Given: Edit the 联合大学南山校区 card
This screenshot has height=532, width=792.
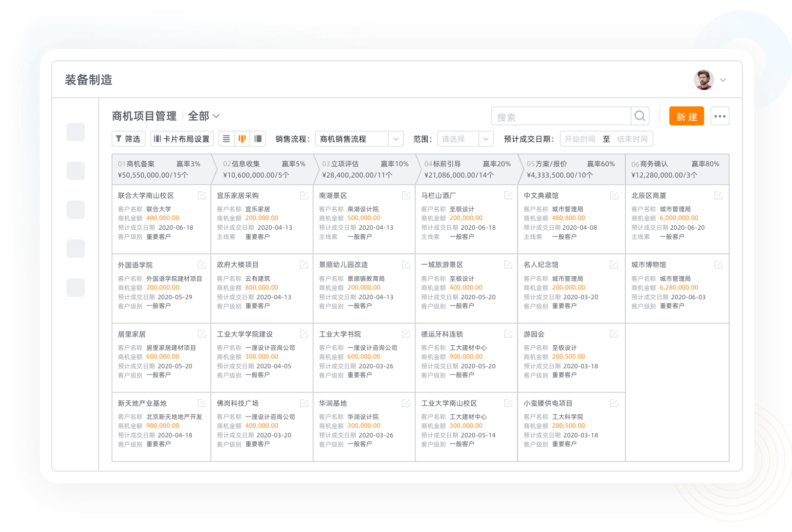Looking at the screenshot, I should coord(202,195).
